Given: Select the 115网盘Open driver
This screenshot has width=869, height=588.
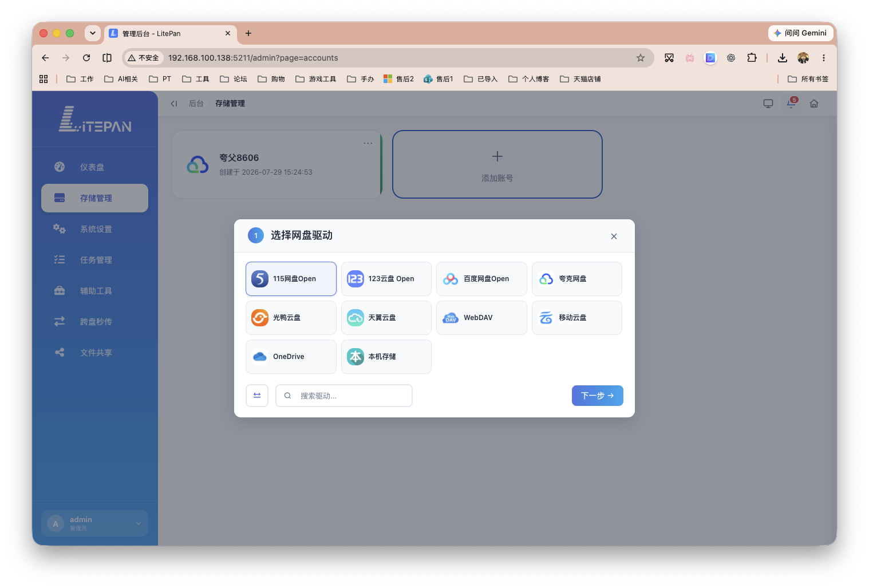Looking at the screenshot, I should [x=291, y=279].
